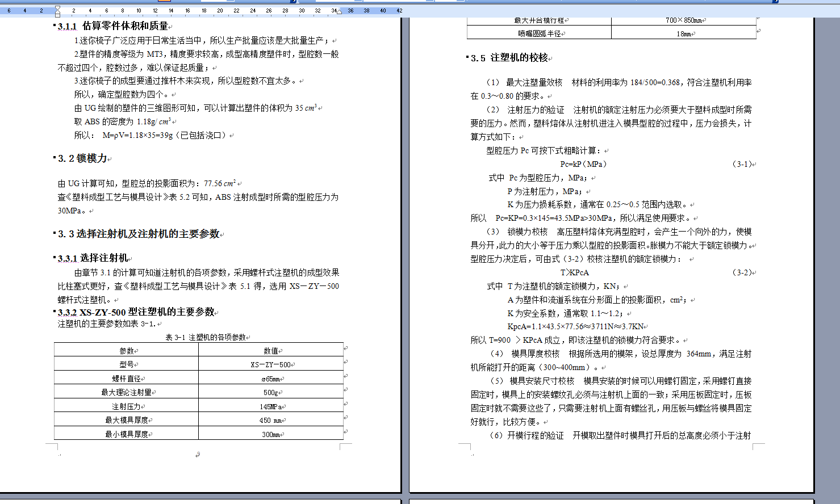The height and width of the screenshot is (504, 840).
Task: Click the table cell "最大理论注射量"
Action: point(127,392)
